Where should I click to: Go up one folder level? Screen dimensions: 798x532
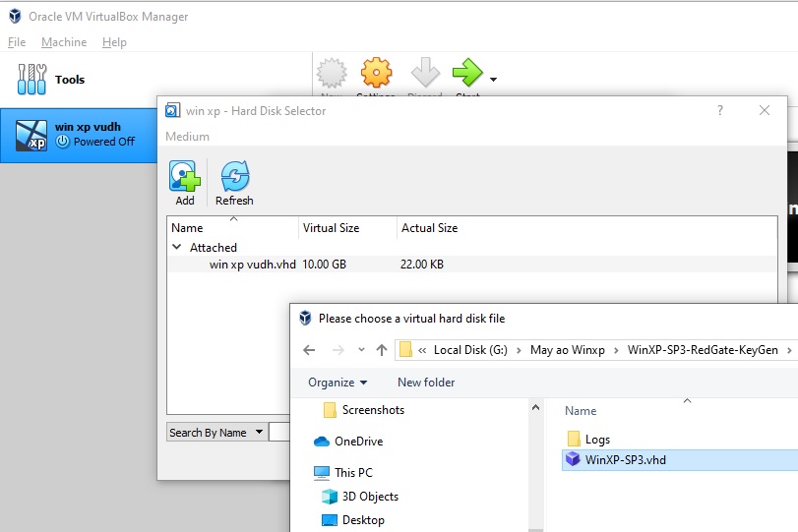(382, 350)
